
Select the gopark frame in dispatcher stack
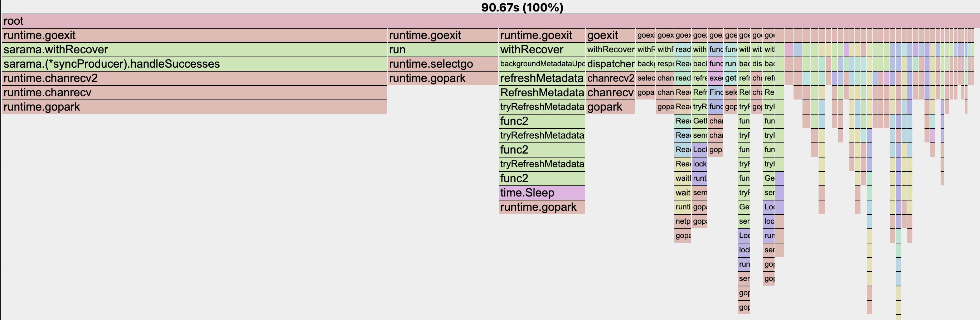click(610, 107)
